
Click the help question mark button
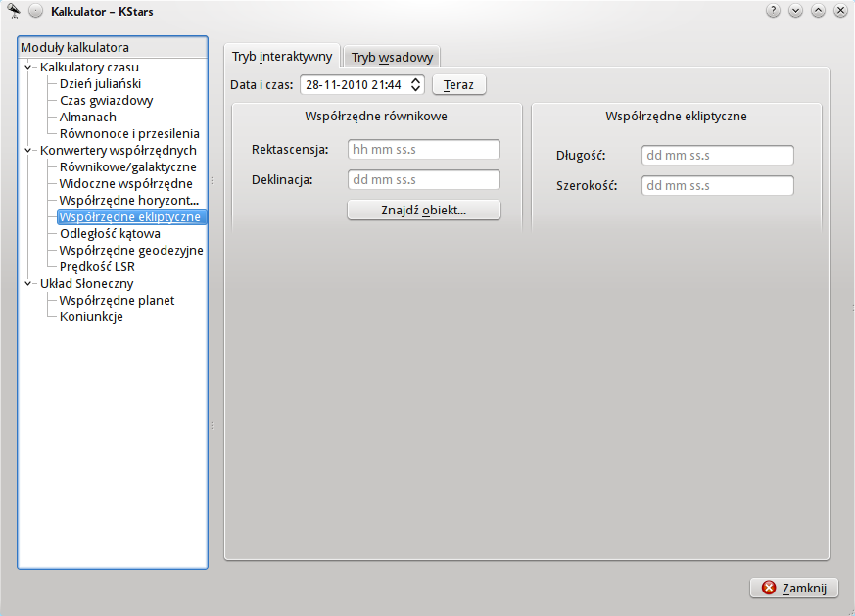pos(773,11)
